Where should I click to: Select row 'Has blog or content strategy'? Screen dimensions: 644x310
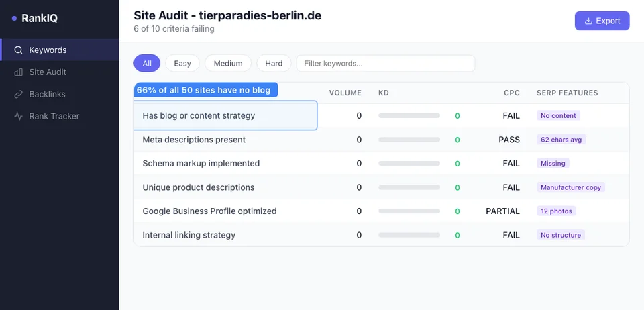pos(381,116)
